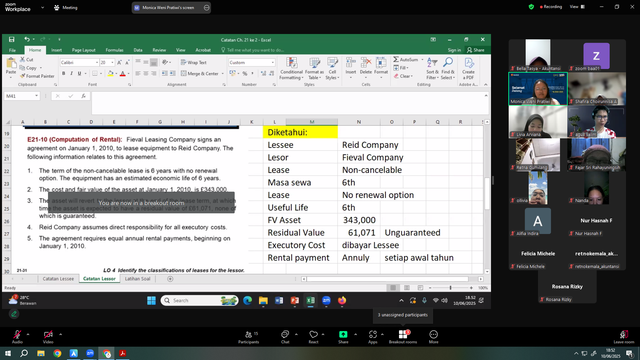Open the Conditional Formatting dropdown
The image size is (640, 360).
click(x=291, y=68)
